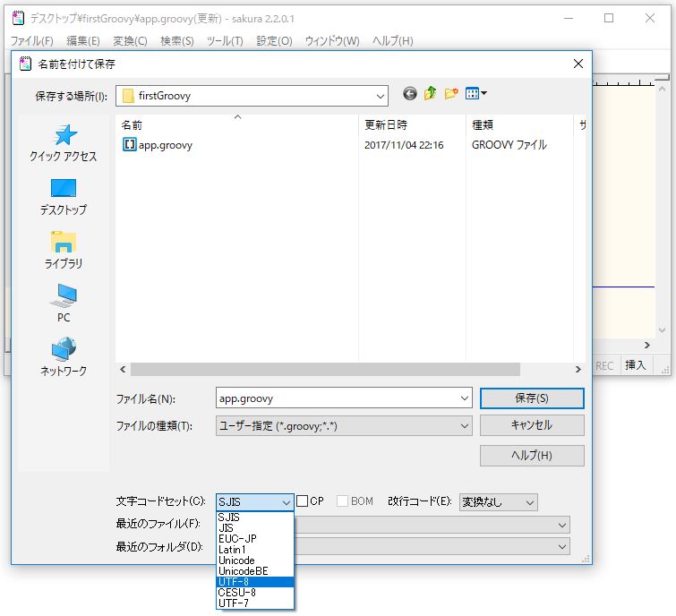Click the sakura icon in the save dialog title bar
Viewport: 676px width, 616px height.
25,64
